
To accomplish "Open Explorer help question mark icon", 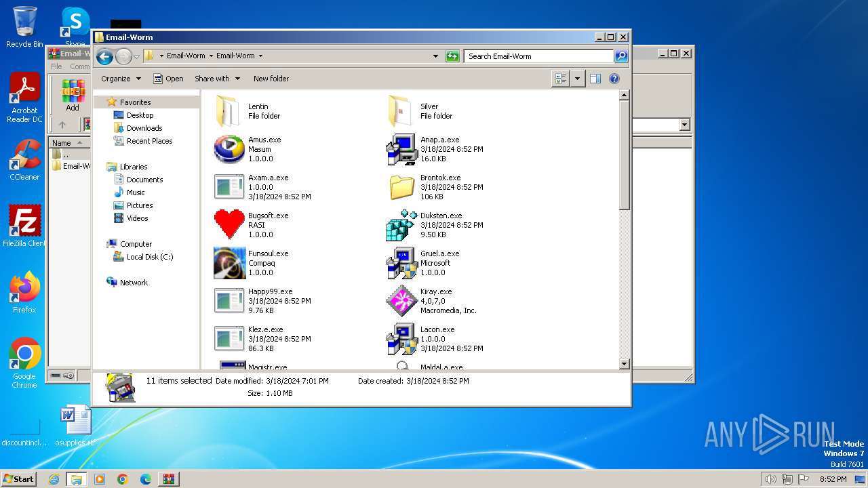I will click(614, 79).
